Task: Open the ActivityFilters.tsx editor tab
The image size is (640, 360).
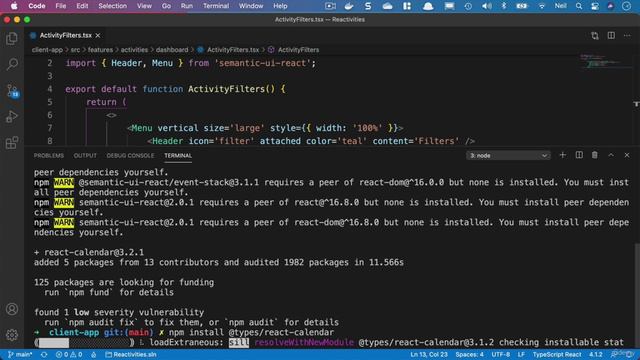Action: pyautogui.click(x=65, y=36)
